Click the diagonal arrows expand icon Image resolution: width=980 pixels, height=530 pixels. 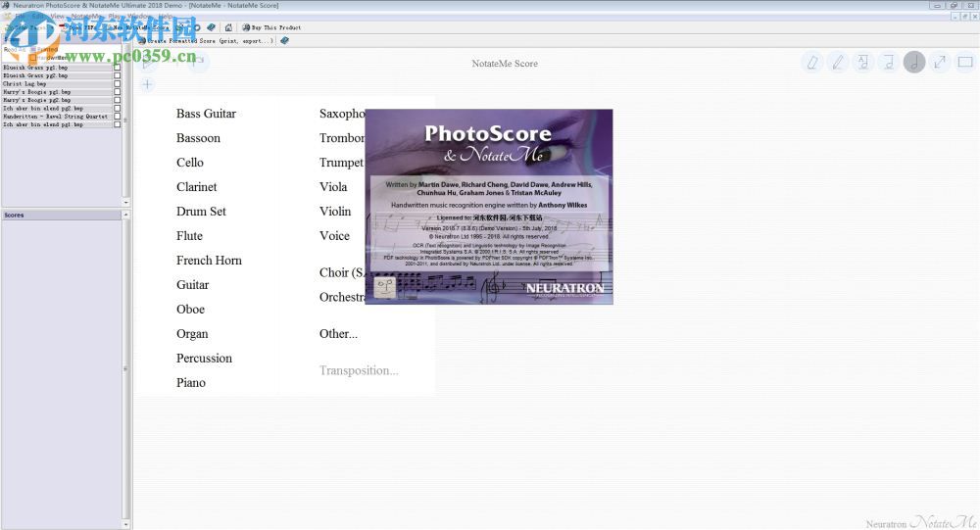click(940, 62)
